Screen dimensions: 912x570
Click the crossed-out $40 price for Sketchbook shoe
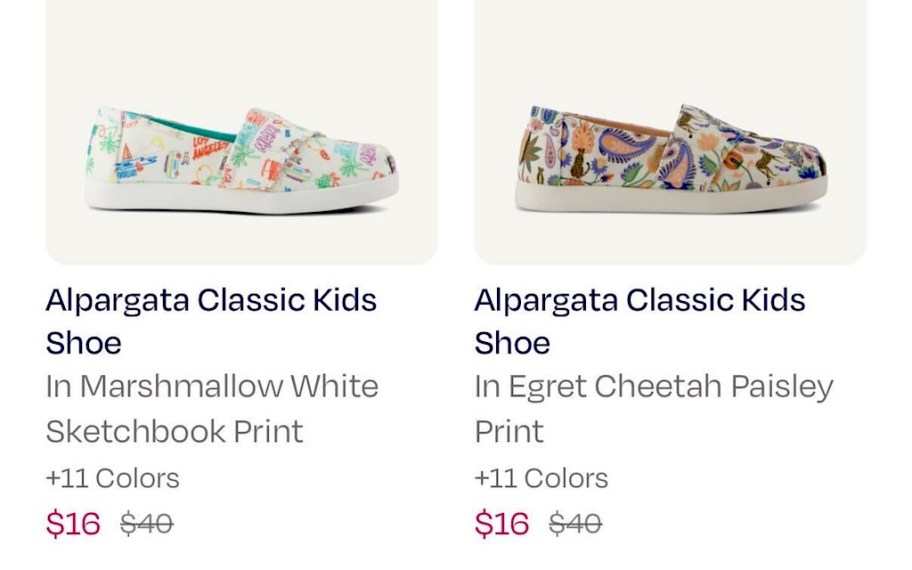[146, 523]
